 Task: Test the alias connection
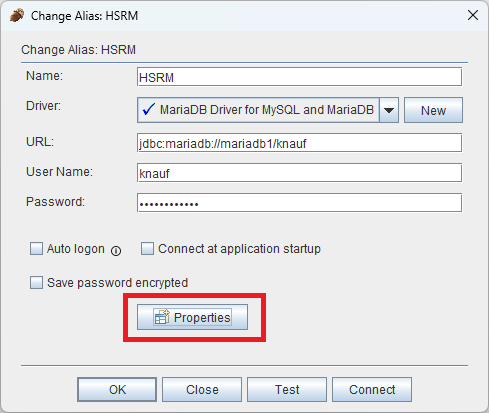click(287, 389)
